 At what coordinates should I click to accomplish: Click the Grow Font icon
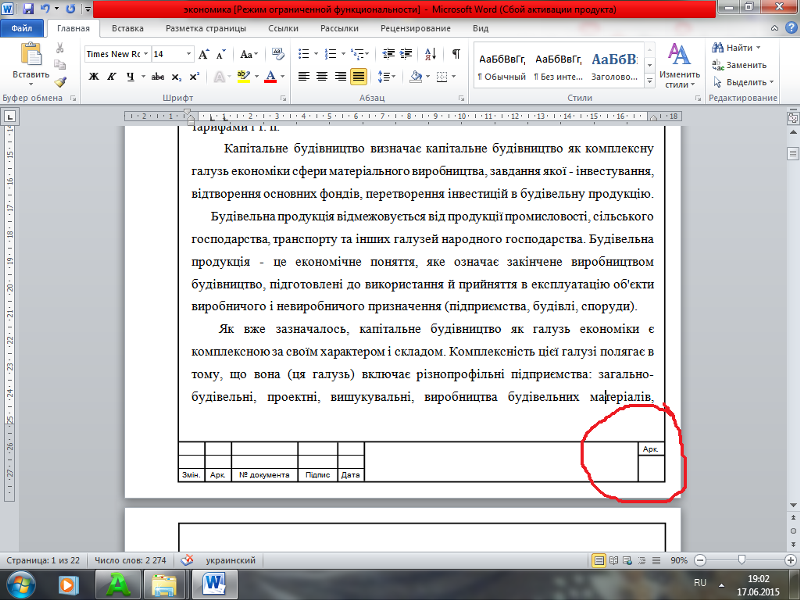point(203,54)
